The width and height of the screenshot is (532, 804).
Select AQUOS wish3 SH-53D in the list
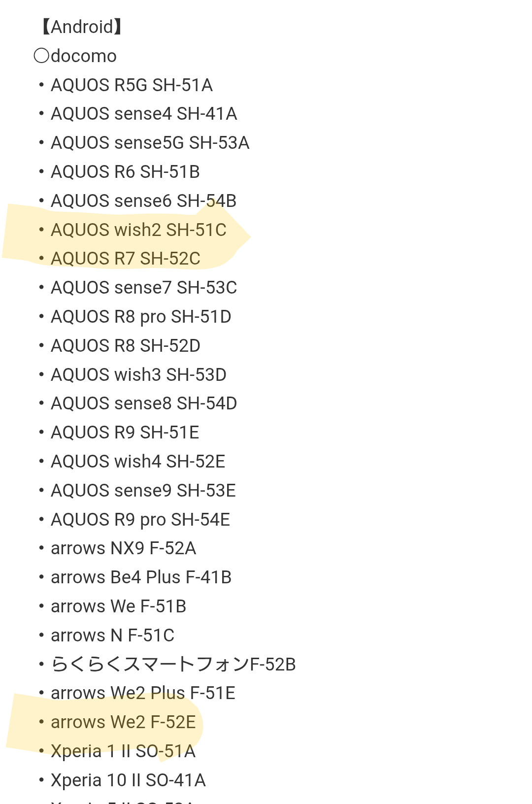(138, 375)
